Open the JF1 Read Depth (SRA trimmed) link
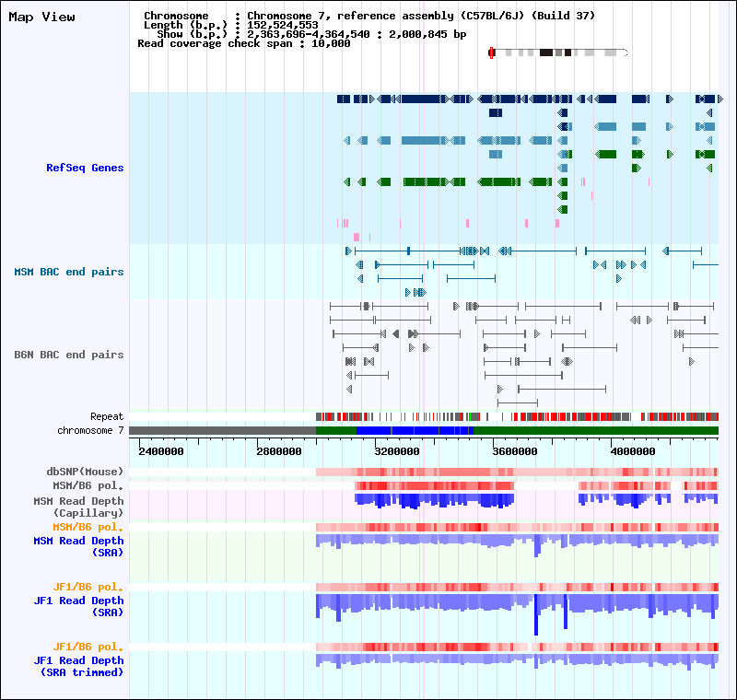Image resolution: width=737 pixels, height=700 pixels. pos(78,666)
